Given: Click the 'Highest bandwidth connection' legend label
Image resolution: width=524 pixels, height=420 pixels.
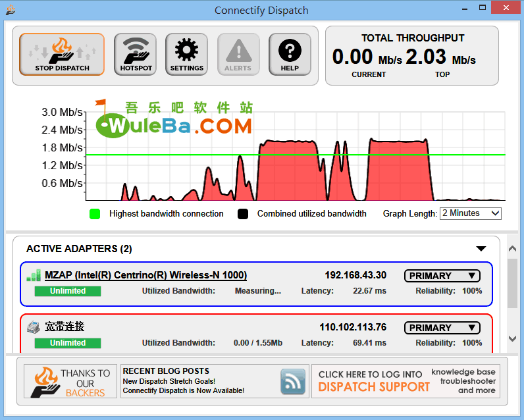Looking at the screenshot, I should click(167, 214).
